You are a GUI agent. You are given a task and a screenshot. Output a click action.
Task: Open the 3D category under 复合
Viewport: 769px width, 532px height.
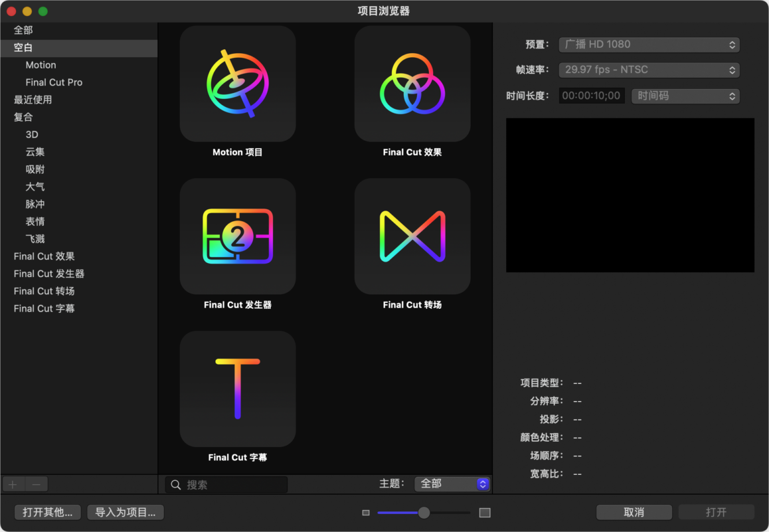point(32,134)
